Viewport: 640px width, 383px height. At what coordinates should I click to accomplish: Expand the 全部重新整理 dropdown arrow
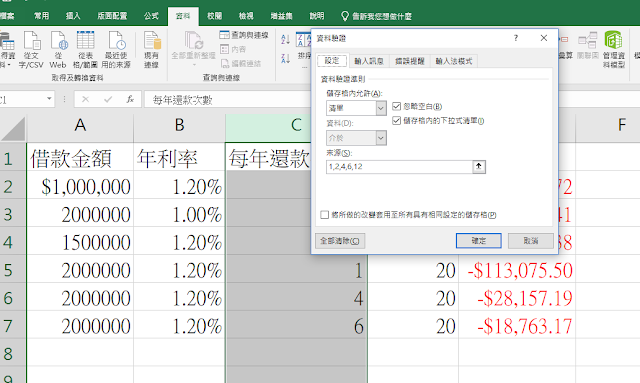[194, 65]
